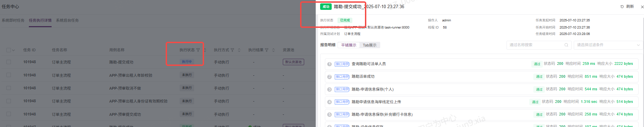Screen dimensions: 644x127
Task: Click the 任务 ID column header
Action: (30, 50)
